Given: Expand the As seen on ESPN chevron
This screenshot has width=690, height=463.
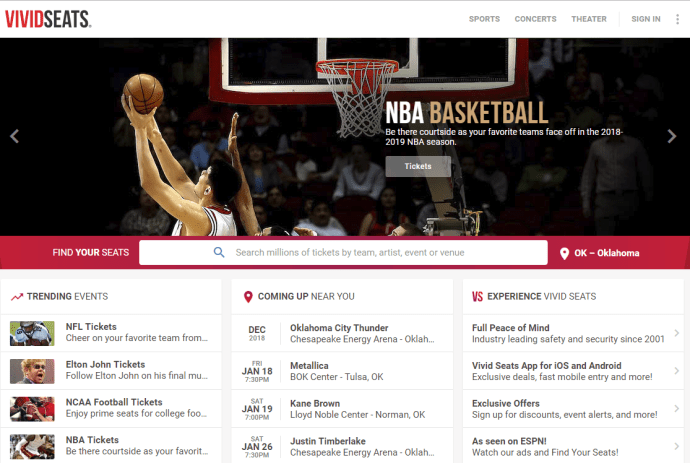Looking at the screenshot, I should (x=676, y=446).
